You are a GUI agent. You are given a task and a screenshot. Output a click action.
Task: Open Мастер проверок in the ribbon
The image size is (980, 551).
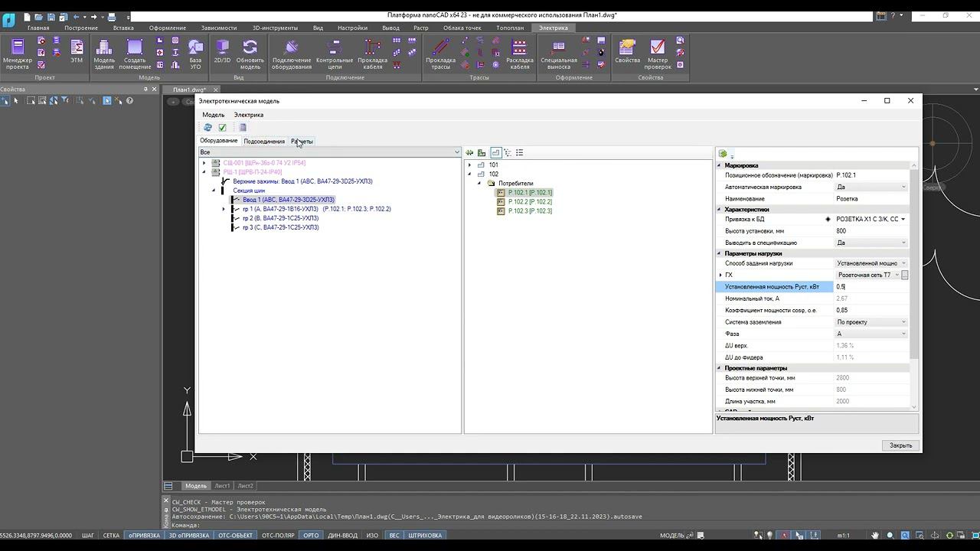click(657, 54)
